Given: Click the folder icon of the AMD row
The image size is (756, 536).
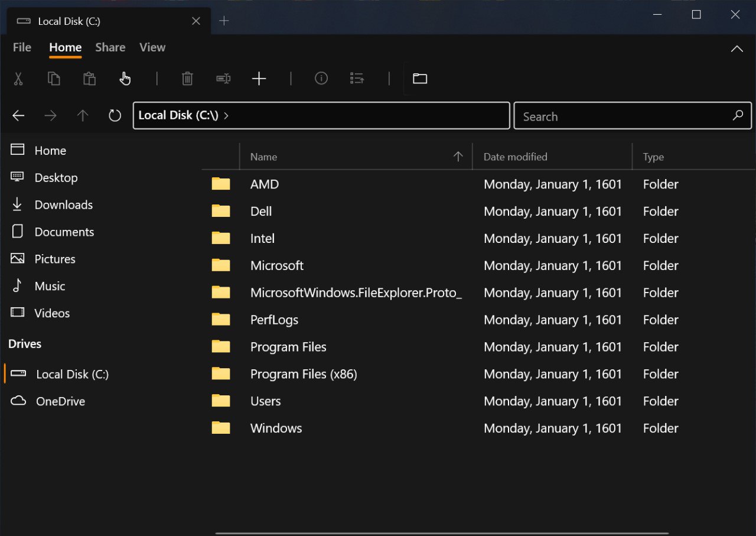Looking at the screenshot, I should tap(221, 184).
